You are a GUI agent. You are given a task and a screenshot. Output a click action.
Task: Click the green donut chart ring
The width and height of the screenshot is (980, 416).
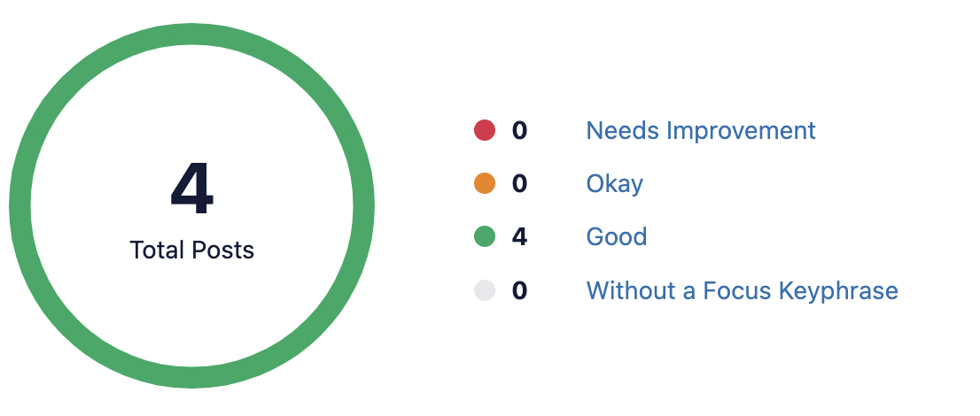coord(192,35)
